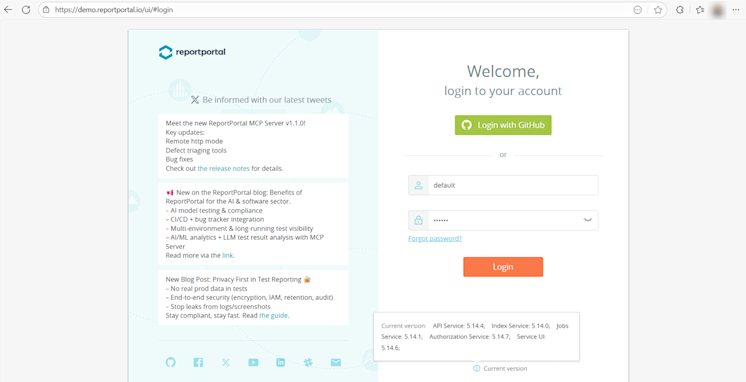
Task: Click the Current version info icon
Action: click(x=477, y=369)
